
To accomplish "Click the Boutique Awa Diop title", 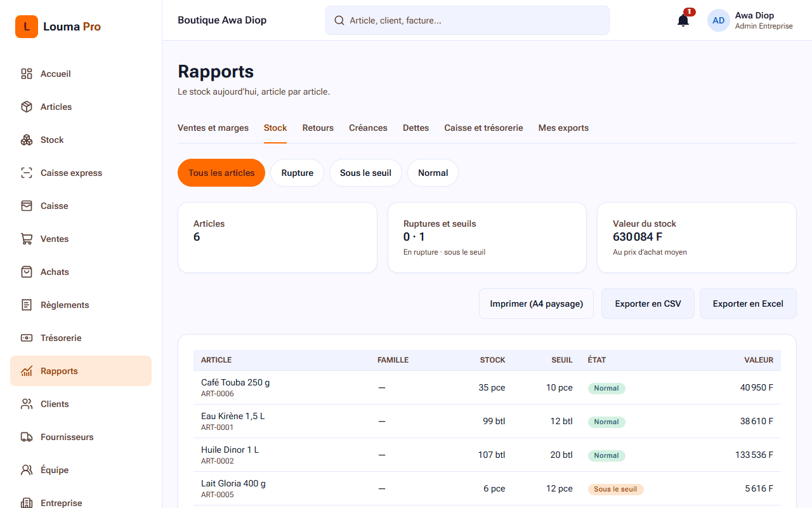I will pos(222,20).
